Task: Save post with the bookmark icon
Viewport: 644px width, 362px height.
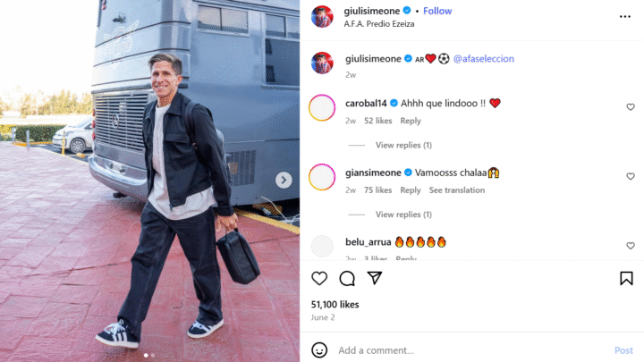Action: [626, 278]
